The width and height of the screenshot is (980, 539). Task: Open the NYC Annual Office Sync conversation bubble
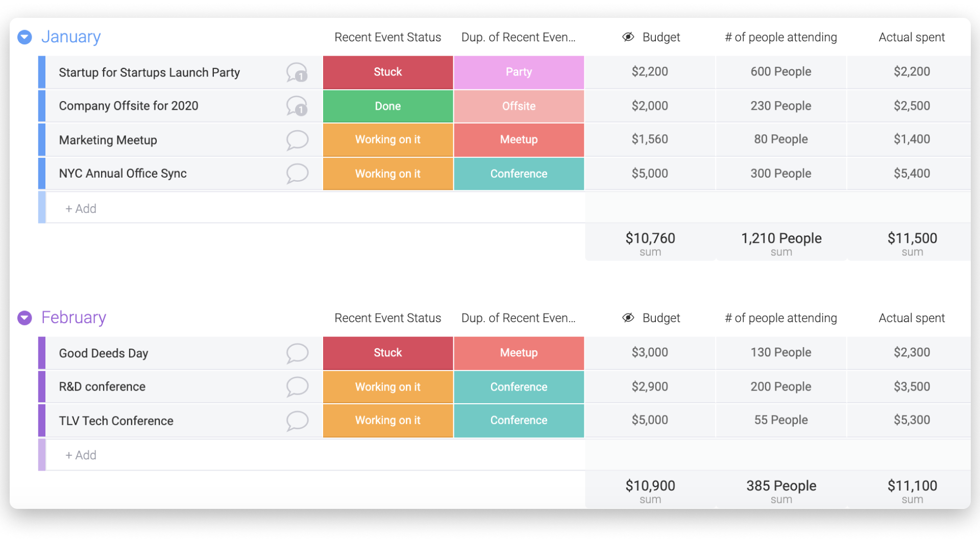tap(297, 174)
